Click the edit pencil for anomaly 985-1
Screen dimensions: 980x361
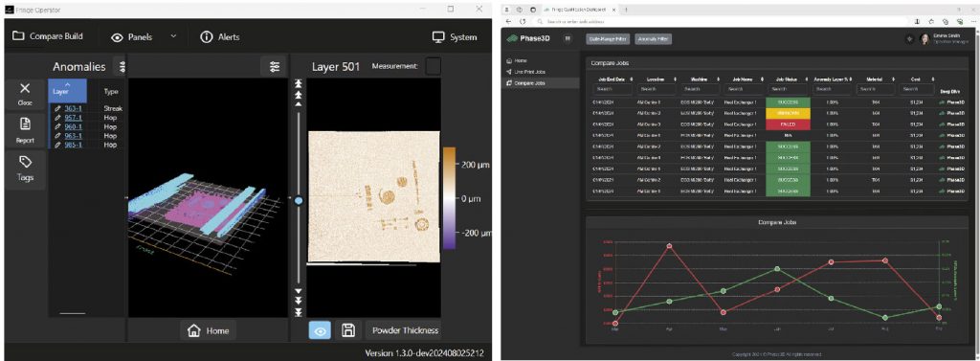[57, 145]
